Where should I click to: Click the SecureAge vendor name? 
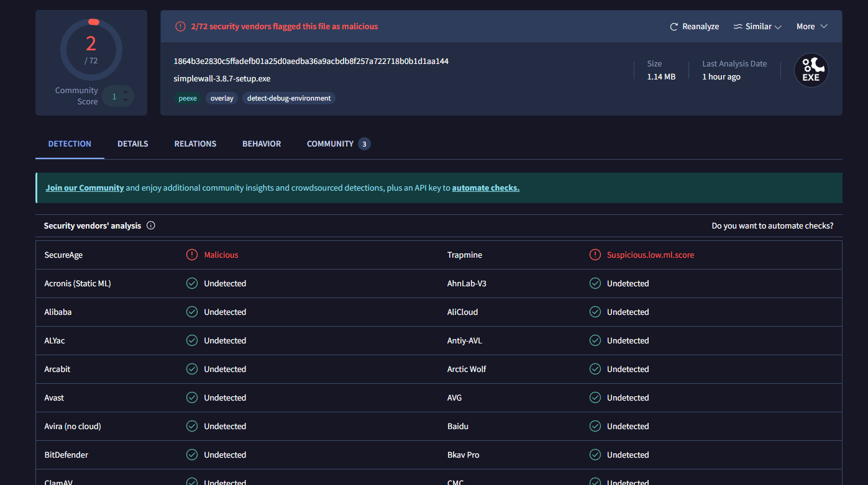pos(63,255)
